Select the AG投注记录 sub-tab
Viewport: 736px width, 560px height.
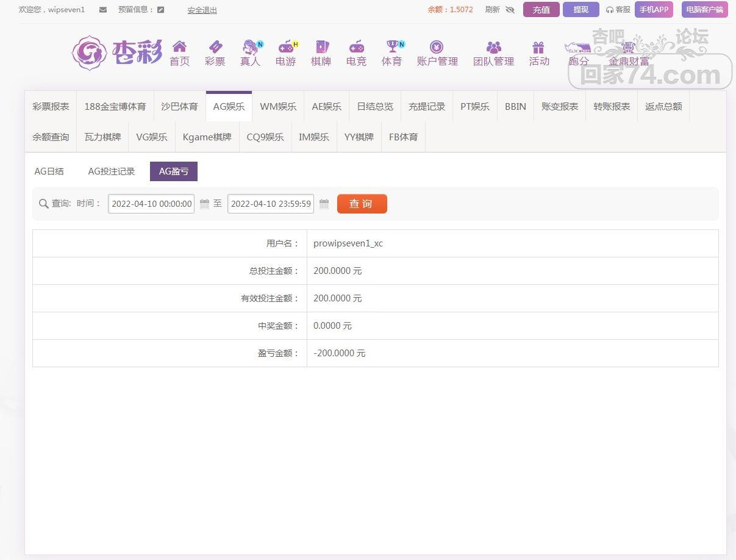pos(112,171)
